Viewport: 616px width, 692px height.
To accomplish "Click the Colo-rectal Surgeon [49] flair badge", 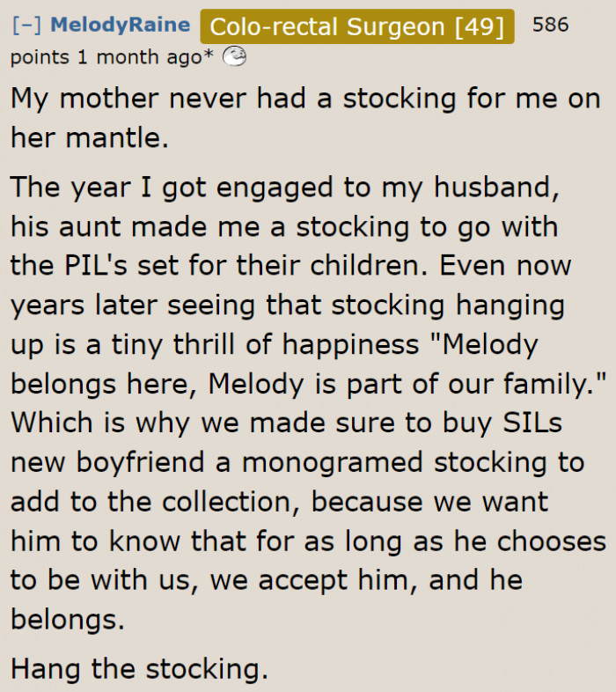I will pyautogui.click(x=357, y=26).
